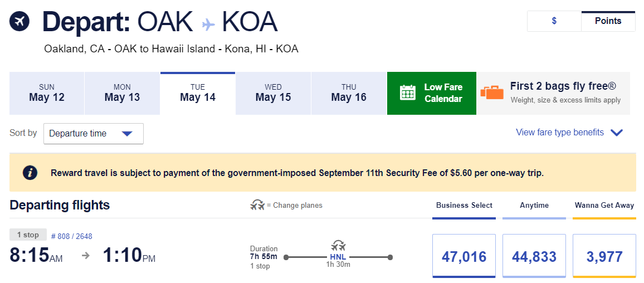Choose the Anytime 44,833 points fare
Viewport: 644px width, 283px height.
pos(534,256)
